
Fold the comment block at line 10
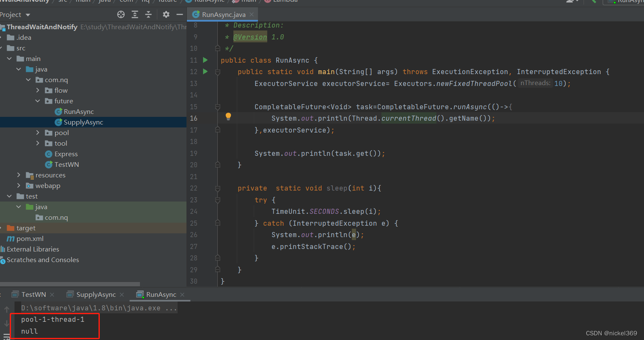(x=218, y=48)
